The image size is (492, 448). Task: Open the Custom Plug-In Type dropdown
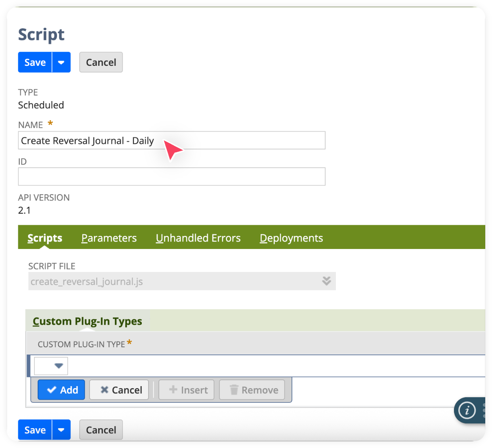(59, 366)
